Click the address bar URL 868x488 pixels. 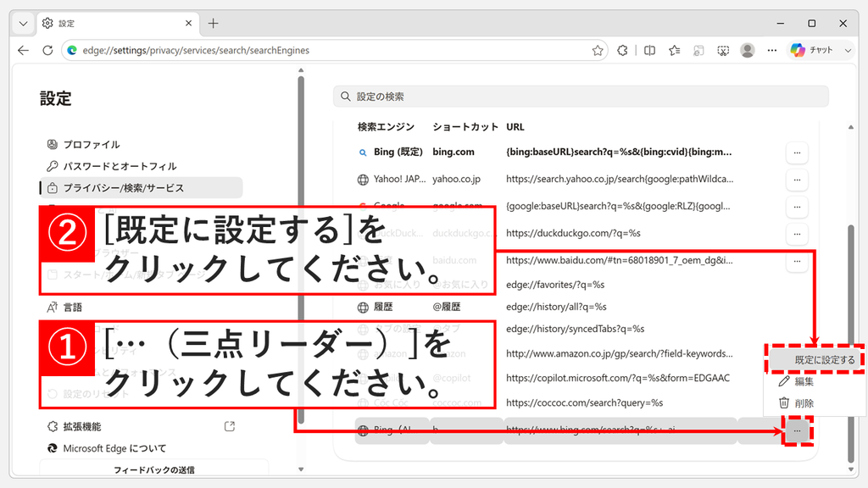[196, 50]
